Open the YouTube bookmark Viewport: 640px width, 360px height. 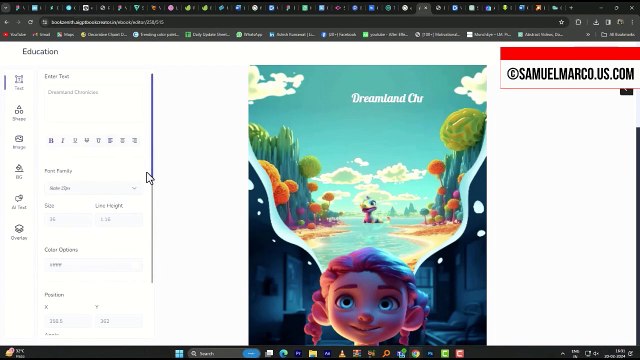point(15,35)
